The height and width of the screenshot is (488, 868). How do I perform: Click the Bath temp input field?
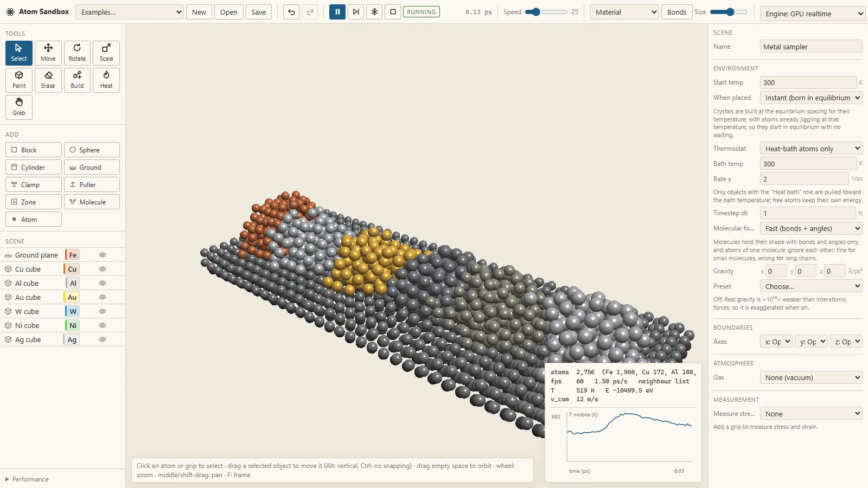click(808, 164)
